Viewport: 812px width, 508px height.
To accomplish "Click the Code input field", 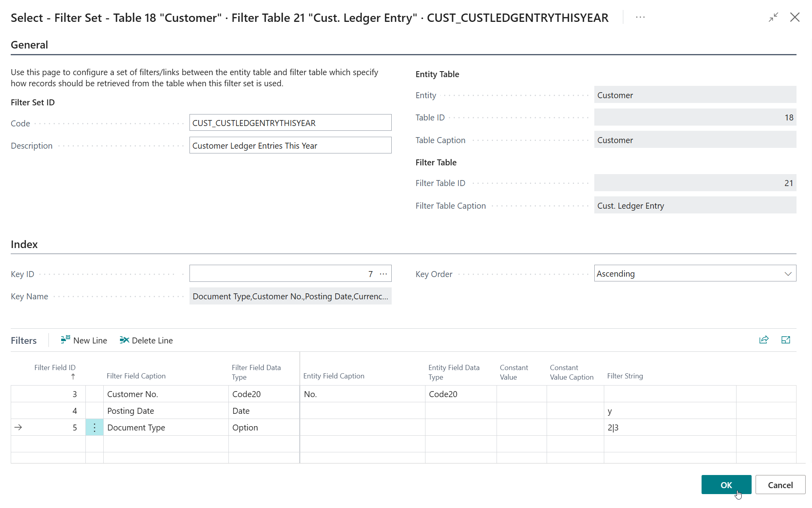I will pos(290,123).
